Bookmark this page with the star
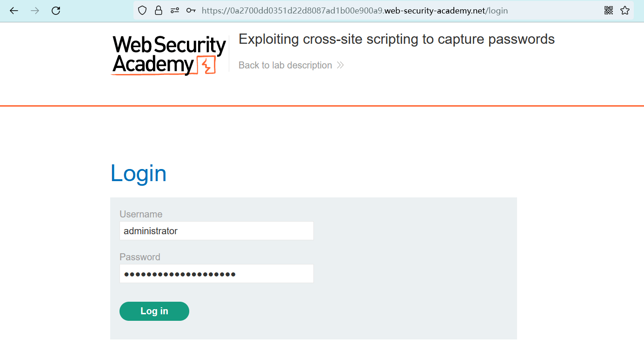 [x=625, y=10]
